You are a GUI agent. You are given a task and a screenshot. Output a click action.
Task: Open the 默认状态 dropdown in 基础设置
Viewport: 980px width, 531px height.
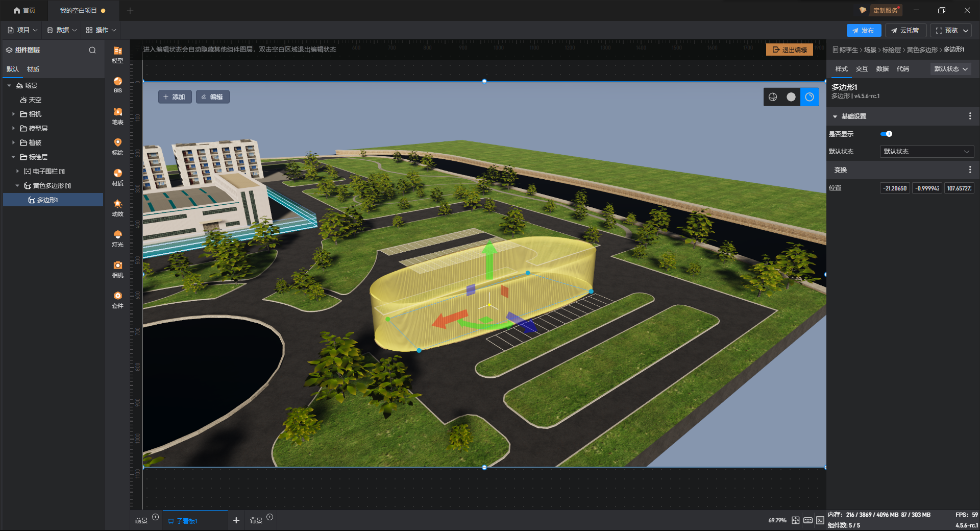[926, 152]
